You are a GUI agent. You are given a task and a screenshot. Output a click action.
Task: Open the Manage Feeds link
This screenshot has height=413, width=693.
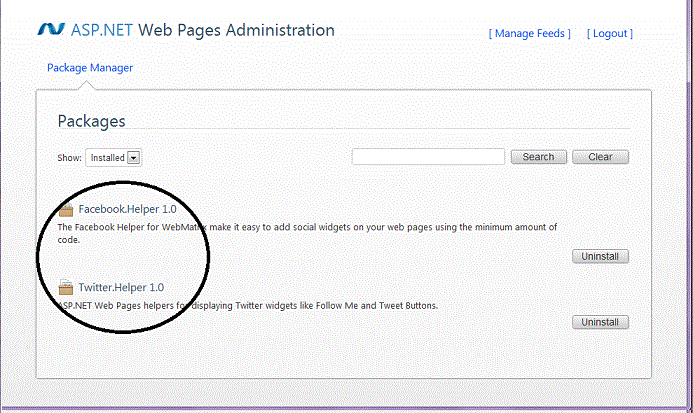529,34
